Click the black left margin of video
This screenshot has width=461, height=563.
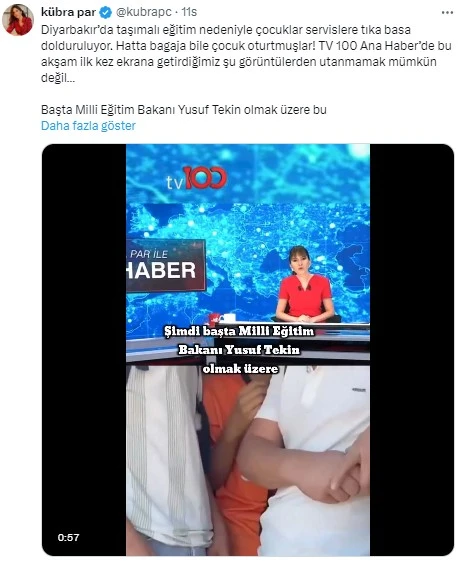tap(84, 350)
